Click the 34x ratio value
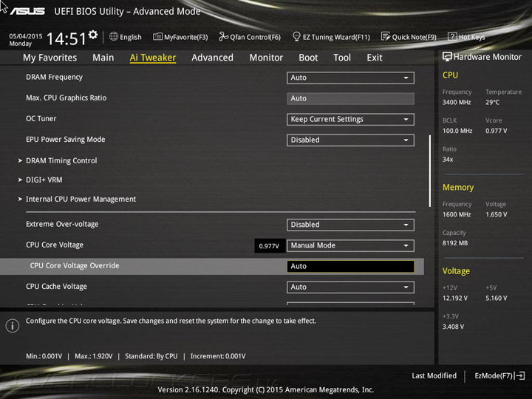The image size is (532, 399). tap(448, 159)
